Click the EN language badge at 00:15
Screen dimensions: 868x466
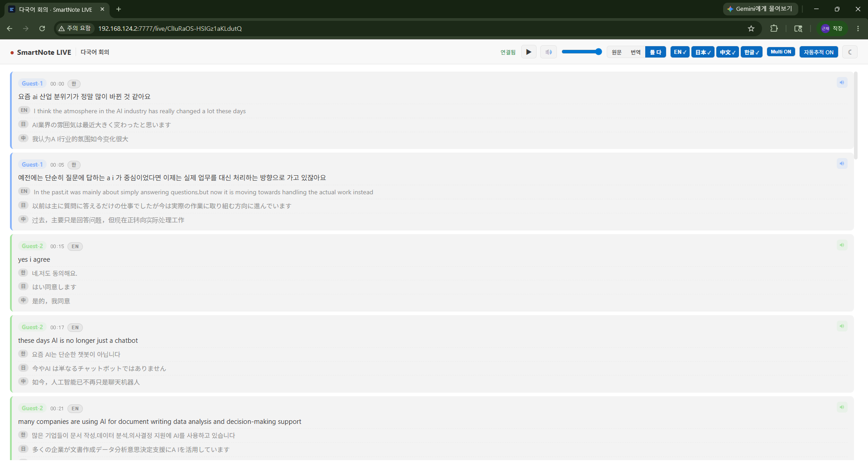point(75,246)
